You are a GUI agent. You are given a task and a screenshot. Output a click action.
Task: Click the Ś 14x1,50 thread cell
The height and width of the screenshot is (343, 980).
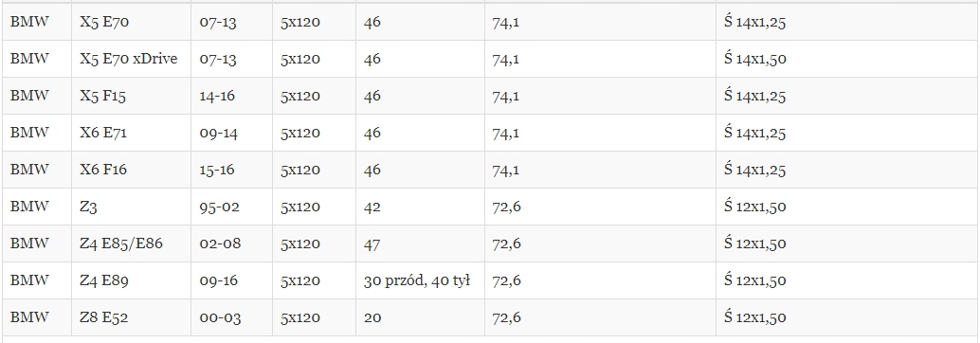coord(847,59)
